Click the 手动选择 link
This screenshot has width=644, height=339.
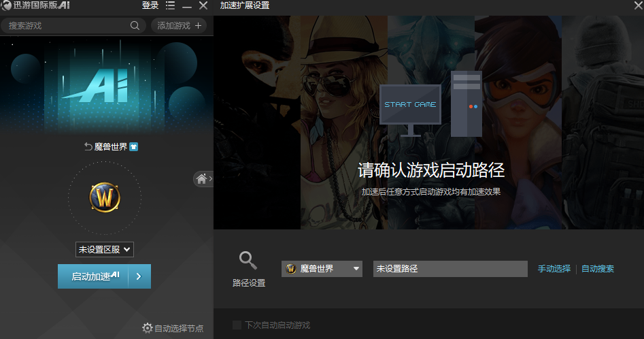[x=554, y=269]
